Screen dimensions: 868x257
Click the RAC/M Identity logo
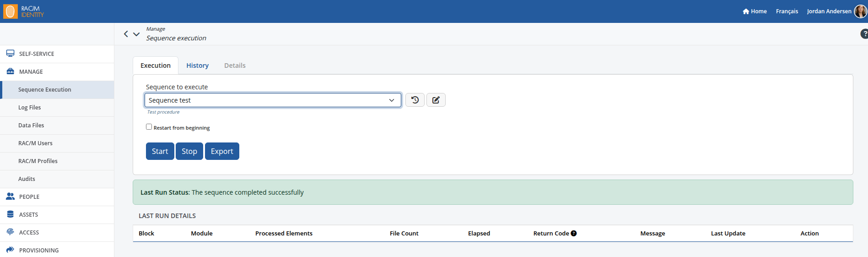click(24, 11)
